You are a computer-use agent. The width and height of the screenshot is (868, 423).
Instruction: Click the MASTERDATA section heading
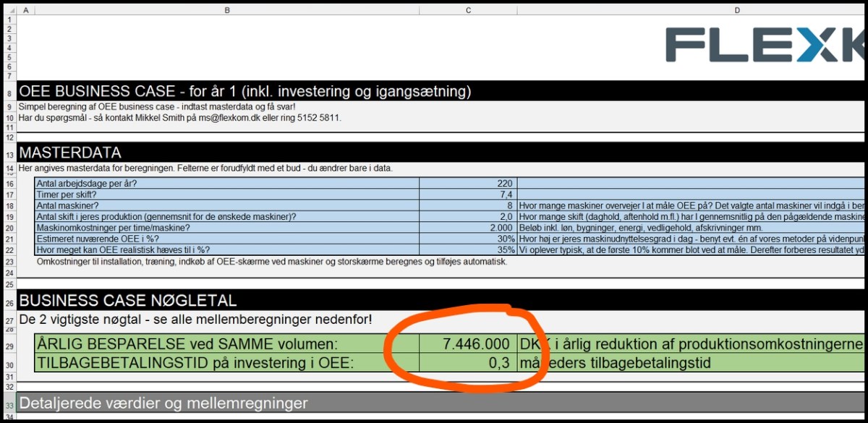[70, 153]
